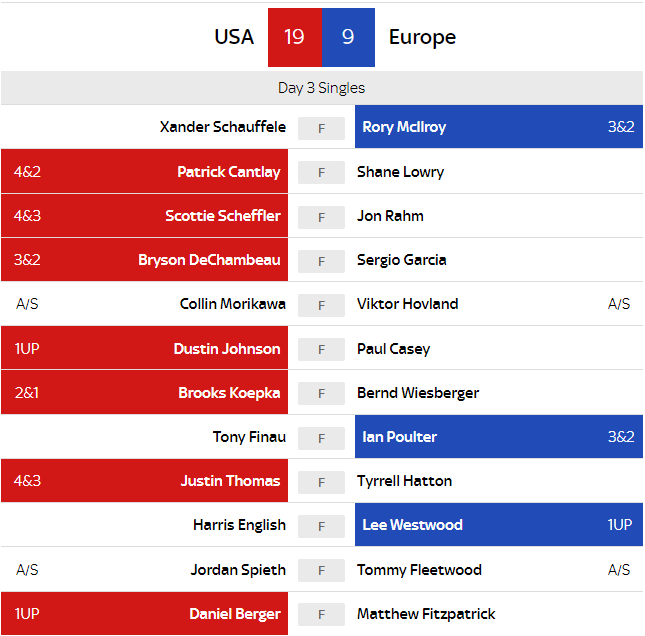Viewport: 645px width, 636px height.
Task: Select Brooks Koepka's 2&1 result row
Action: [x=144, y=393]
